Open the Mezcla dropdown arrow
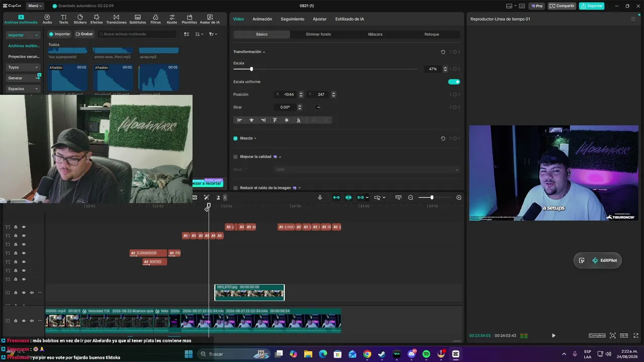Image resolution: width=644 pixels, height=362 pixels. [x=255, y=138]
